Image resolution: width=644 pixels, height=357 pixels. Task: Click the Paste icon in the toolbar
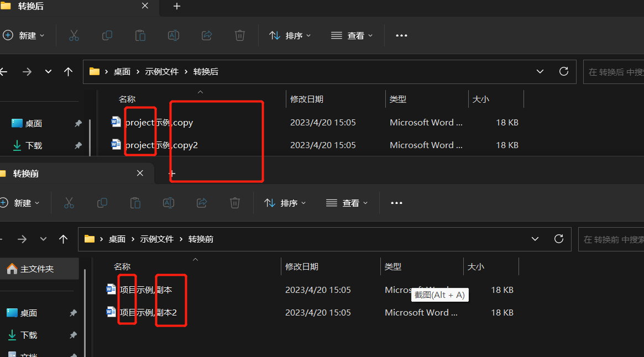click(140, 35)
